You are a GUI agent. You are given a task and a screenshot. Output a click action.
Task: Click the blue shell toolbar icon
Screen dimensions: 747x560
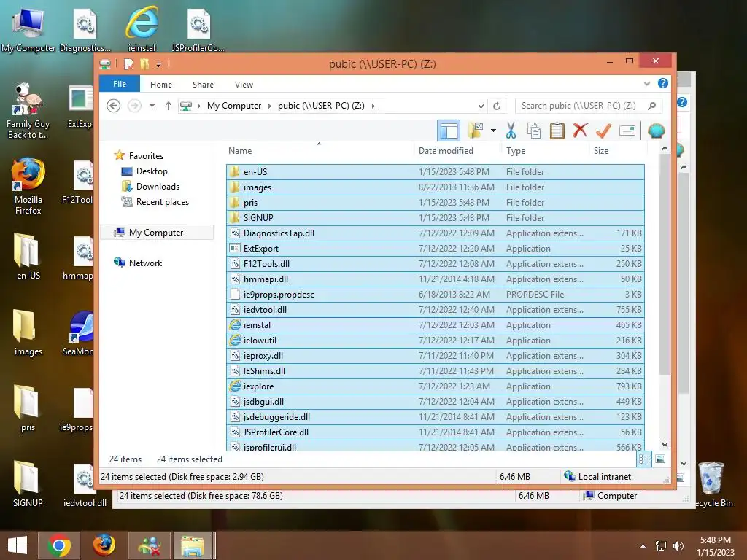656,130
